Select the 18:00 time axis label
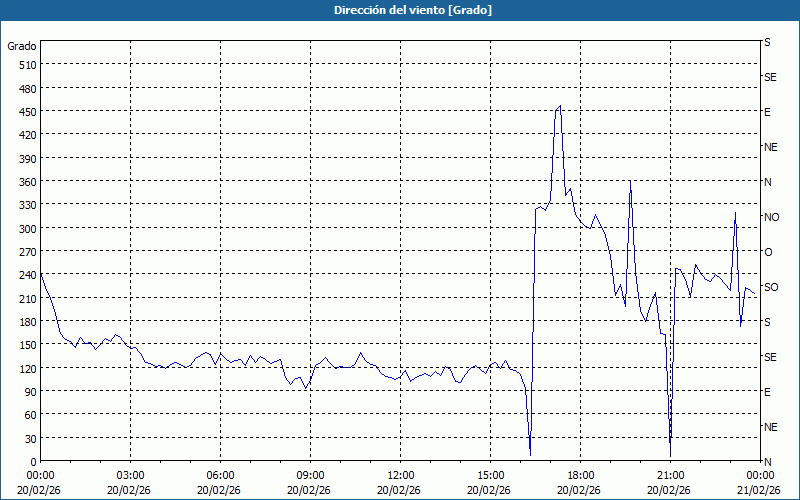Viewport: 800px width, 500px height. (x=581, y=476)
